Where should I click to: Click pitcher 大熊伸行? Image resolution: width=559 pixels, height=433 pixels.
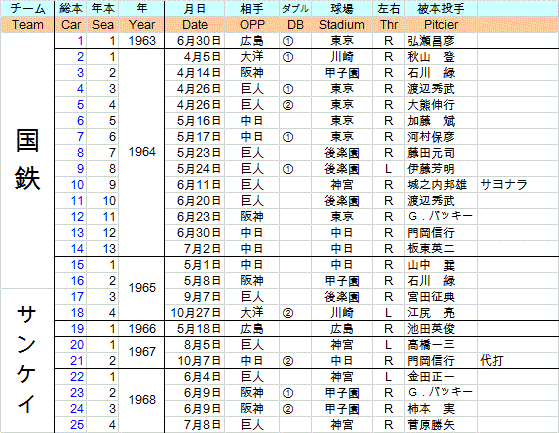[x=431, y=105]
